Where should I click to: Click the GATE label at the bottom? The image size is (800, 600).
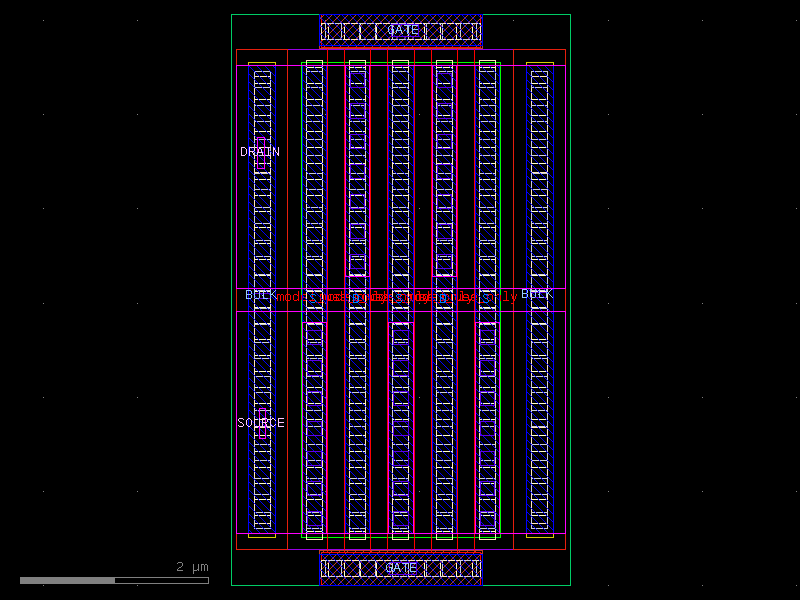[x=400, y=567]
